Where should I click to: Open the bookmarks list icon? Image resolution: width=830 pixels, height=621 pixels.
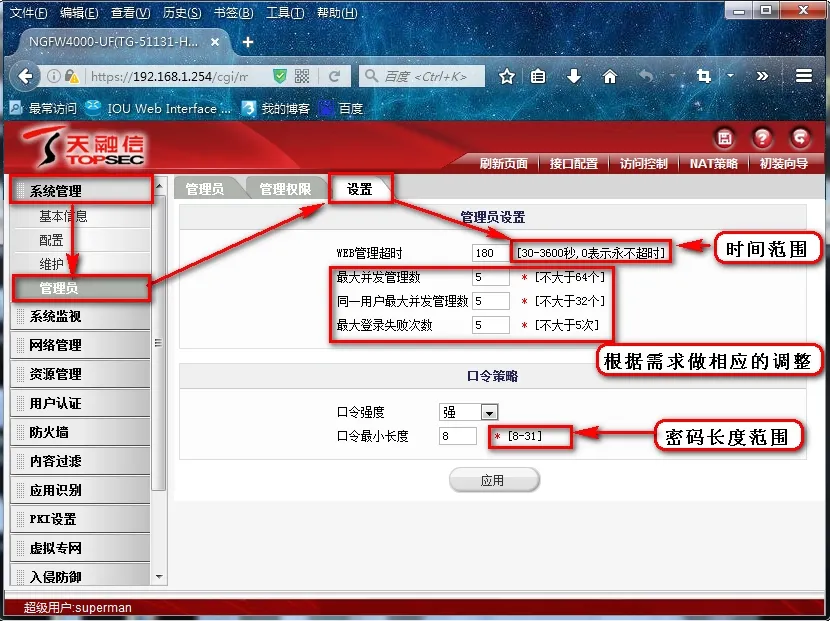click(x=538, y=77)
